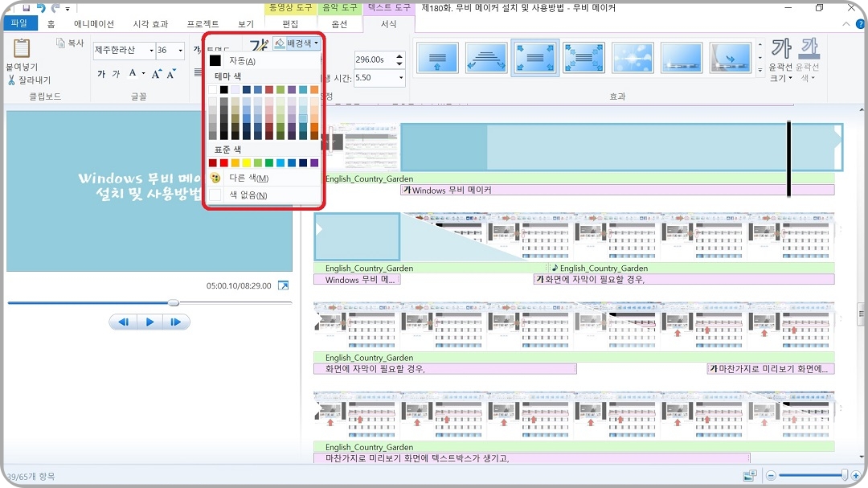Toggle italic text formatting

click(116, 74)
